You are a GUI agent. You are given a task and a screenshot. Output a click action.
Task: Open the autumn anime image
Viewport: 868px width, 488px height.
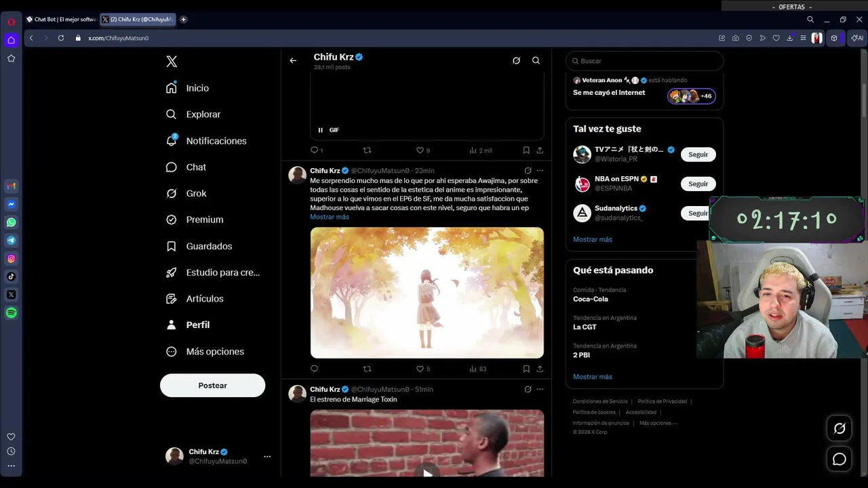[x=427, y=293]
